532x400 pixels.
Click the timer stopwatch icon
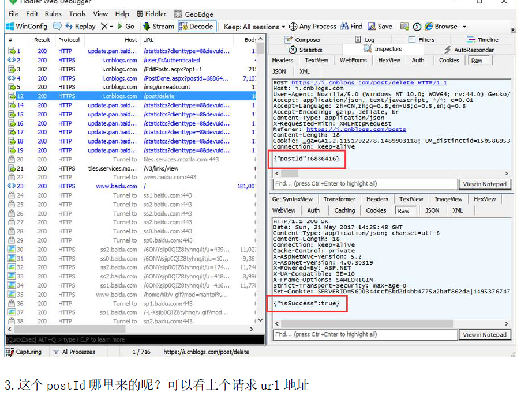pyautogui.click(x=417, y=26)
